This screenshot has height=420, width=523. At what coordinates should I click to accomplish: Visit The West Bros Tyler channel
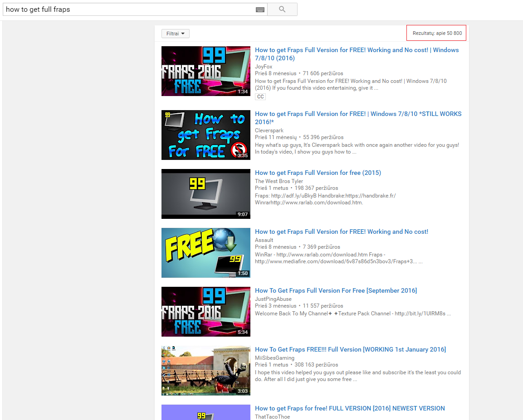(x=279, y=181)
